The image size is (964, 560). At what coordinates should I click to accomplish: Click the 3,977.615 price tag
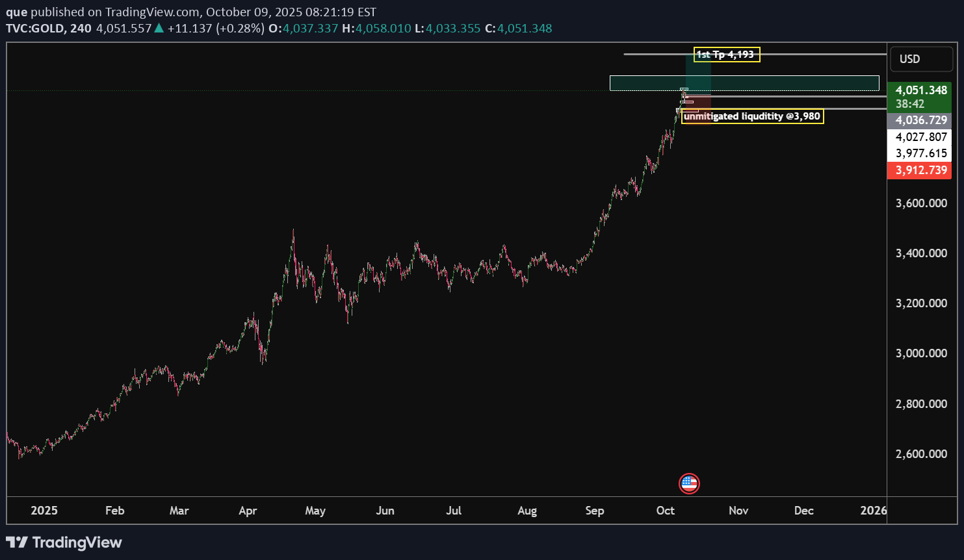coord(920,153)
